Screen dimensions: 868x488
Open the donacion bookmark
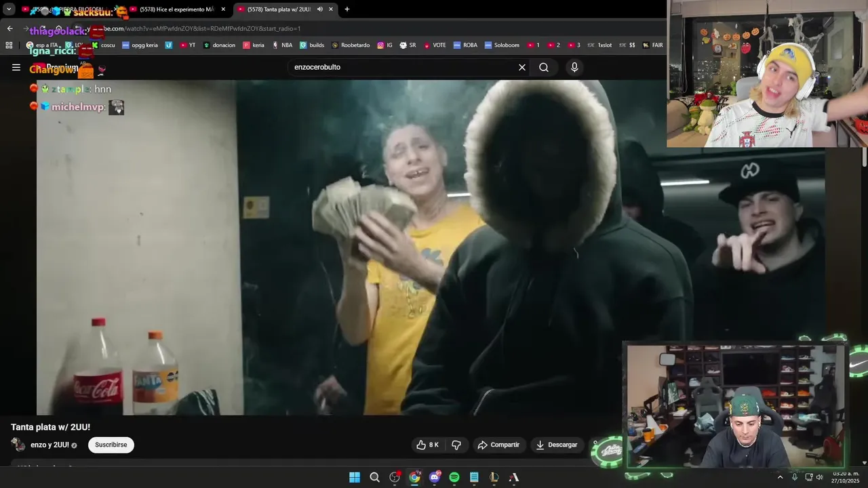(x=219, y=45)
